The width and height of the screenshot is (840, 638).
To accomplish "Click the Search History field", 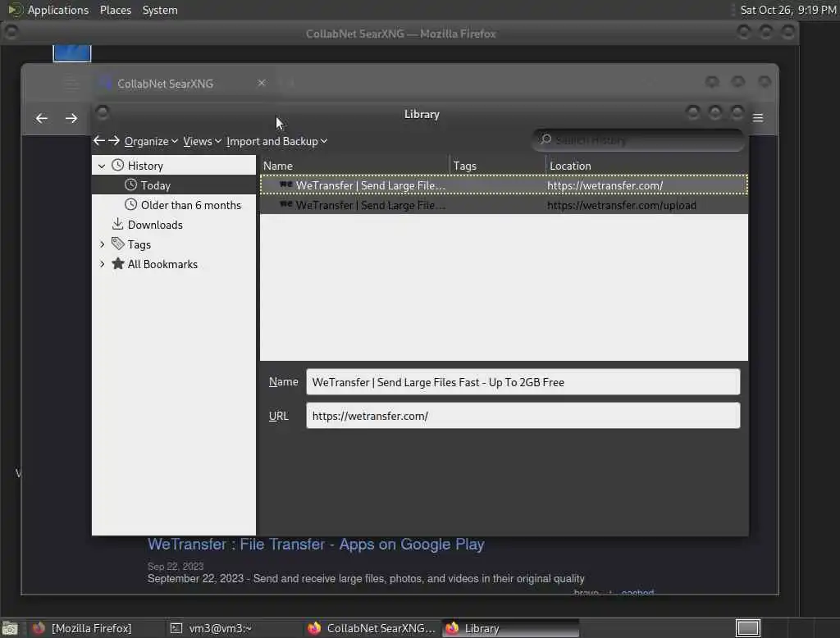I will 638,140.
